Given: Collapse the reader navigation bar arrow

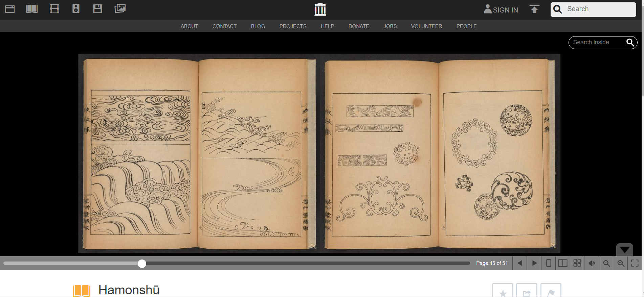Looking at the screenshot, I should [625, 250].
